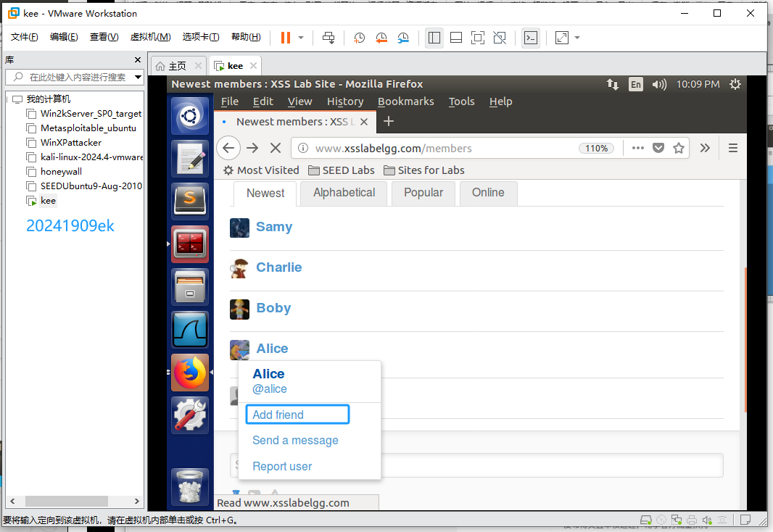Toggle Unity mode icon
This screenshot has width=773, height=532.
(500, 38)
